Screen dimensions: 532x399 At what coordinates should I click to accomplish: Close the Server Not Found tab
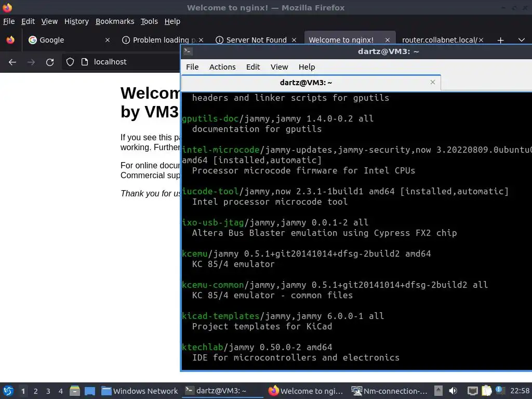(x=294, y=40)
